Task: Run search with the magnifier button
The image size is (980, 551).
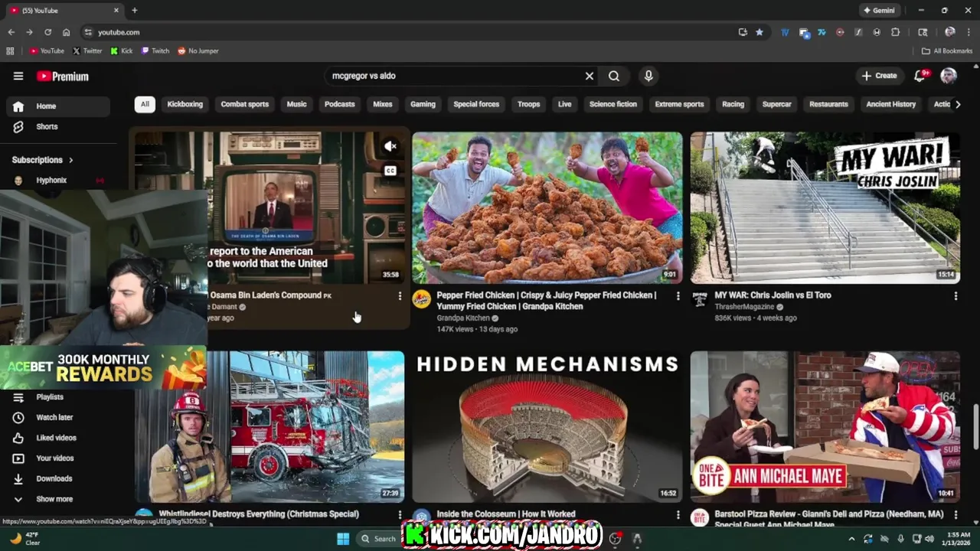Action: (x=614, y=76)
